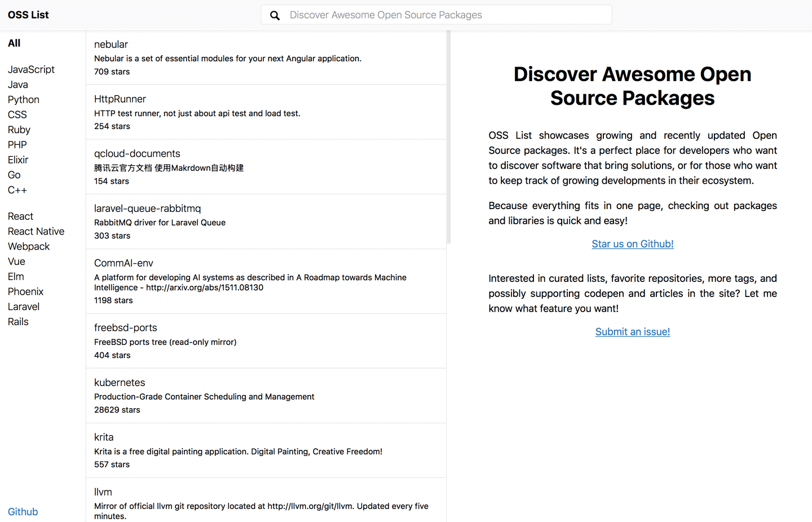Open the OSS List home logo

click(x=28, y=15)
